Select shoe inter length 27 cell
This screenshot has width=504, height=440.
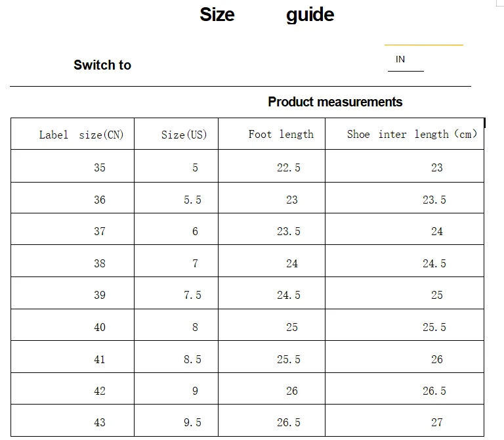click(x=404, y=420)
